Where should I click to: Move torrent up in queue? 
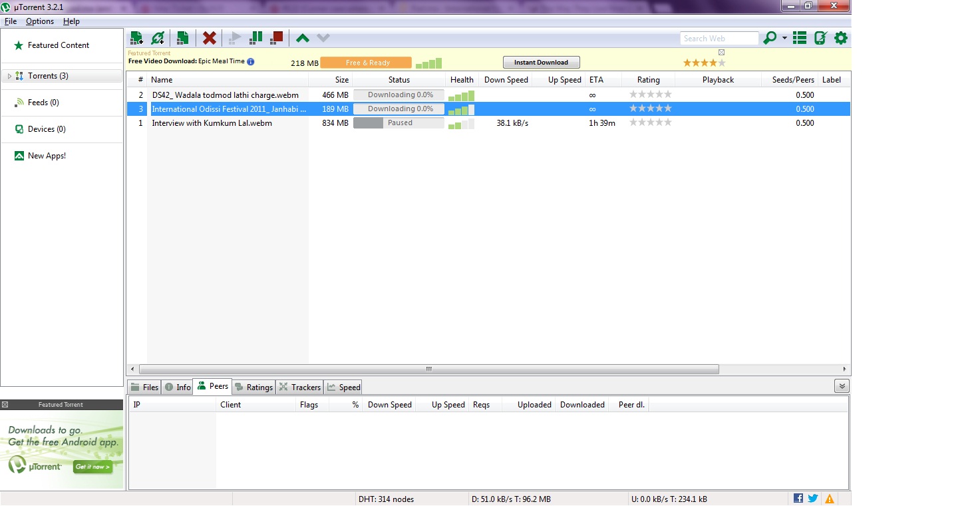click(303, 38)
